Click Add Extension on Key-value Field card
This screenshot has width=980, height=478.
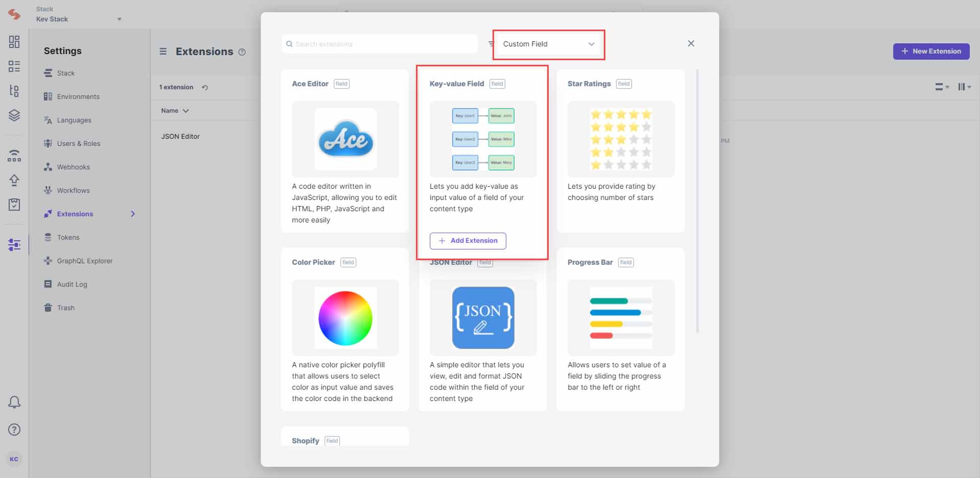pyautogui.click(x=468, y=241)
